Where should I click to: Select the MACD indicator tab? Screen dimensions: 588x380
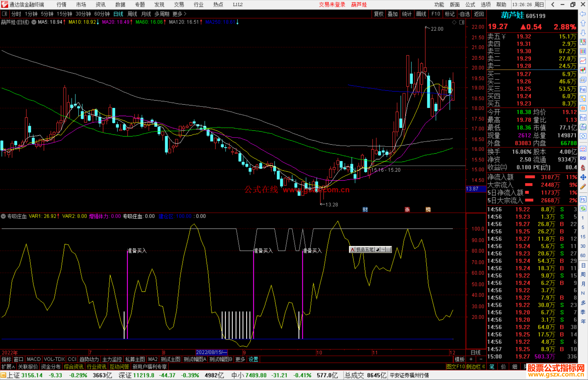[x=33, y=359]
